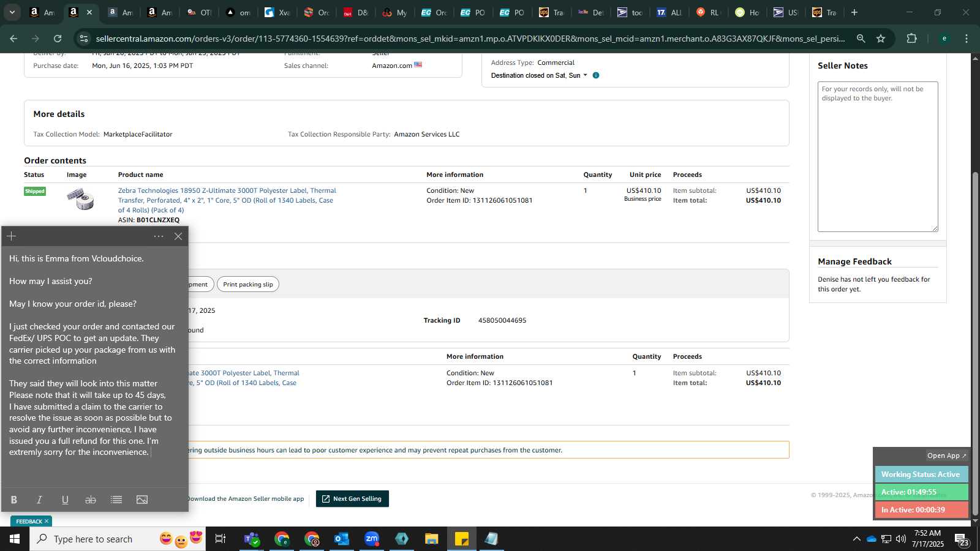Toggle strikethrough in sticky note

click(x=91, y=500)
